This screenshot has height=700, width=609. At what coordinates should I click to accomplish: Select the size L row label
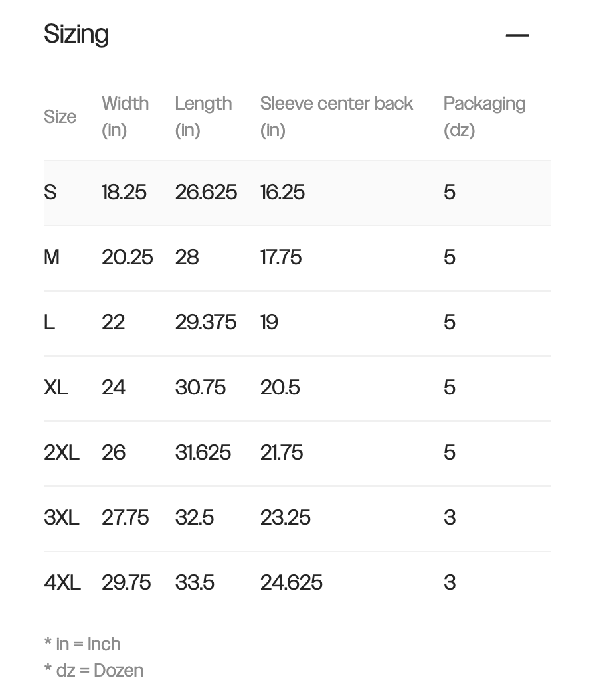50,322
